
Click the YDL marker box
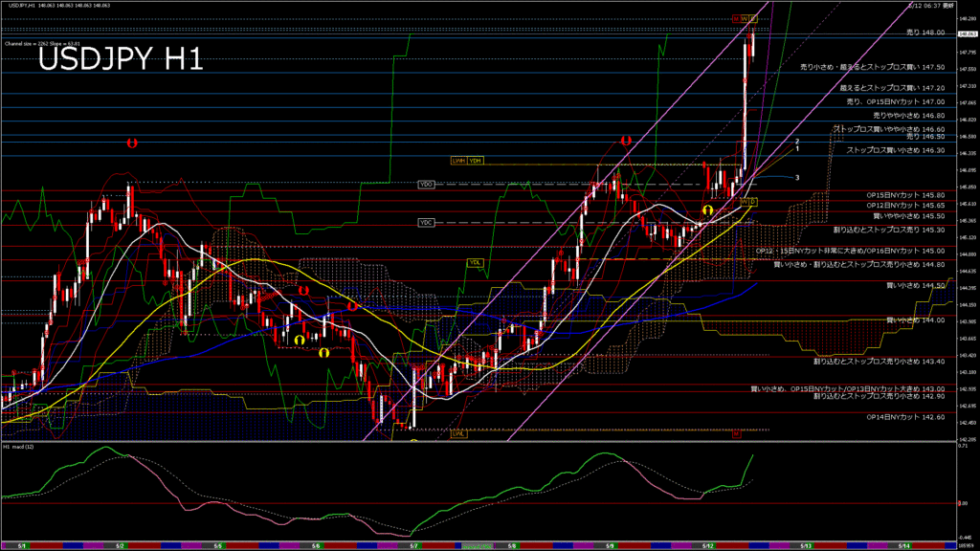click(475, 262)
